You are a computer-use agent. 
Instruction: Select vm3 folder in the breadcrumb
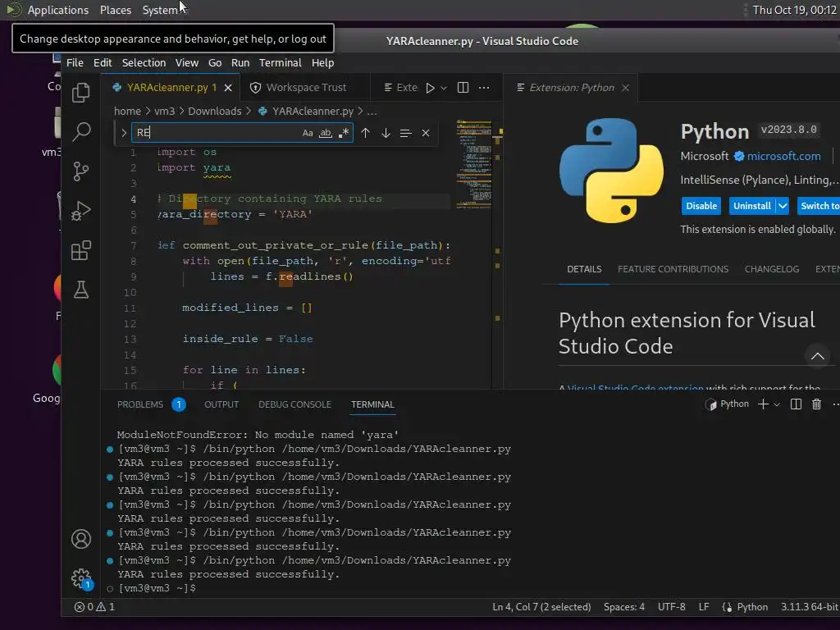[x=164, y=112]
